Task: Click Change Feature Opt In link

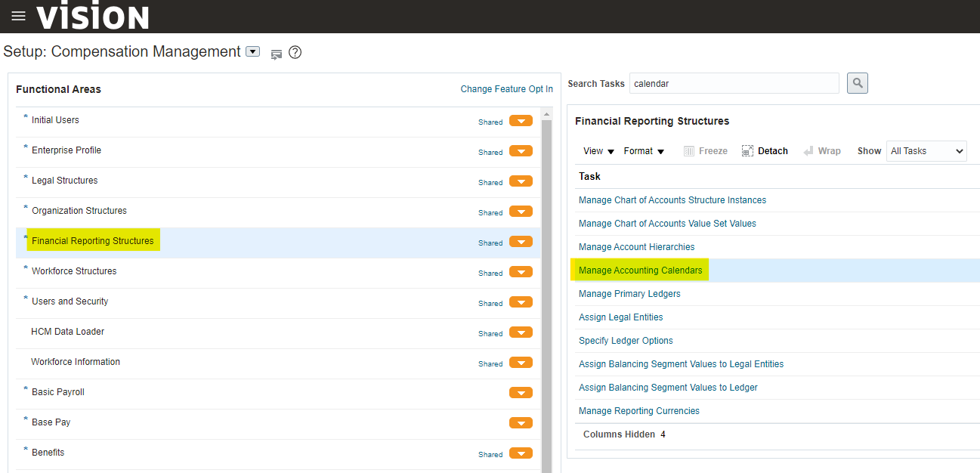Action: tap(506, 89)
